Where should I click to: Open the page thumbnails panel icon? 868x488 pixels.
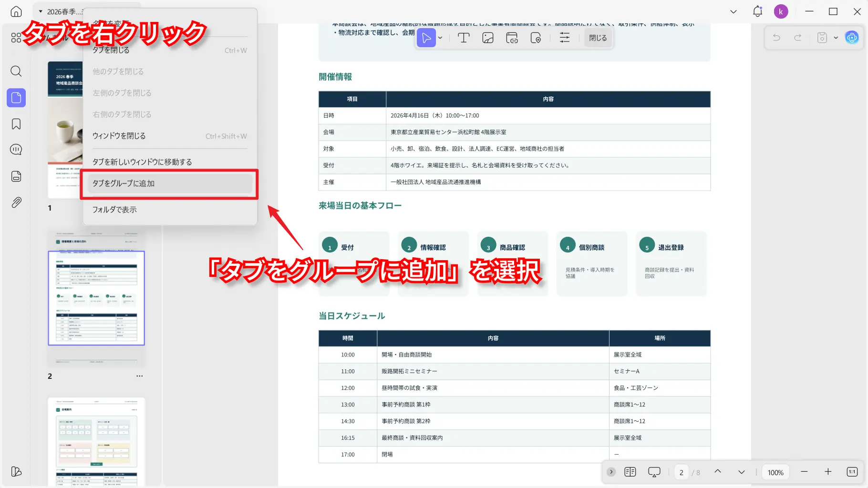16,98
